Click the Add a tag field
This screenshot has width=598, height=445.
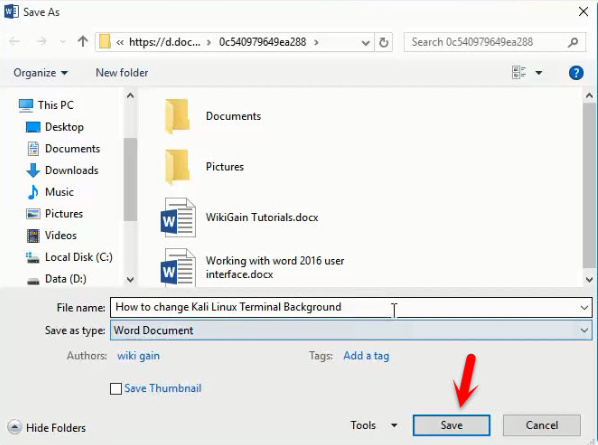366,356
